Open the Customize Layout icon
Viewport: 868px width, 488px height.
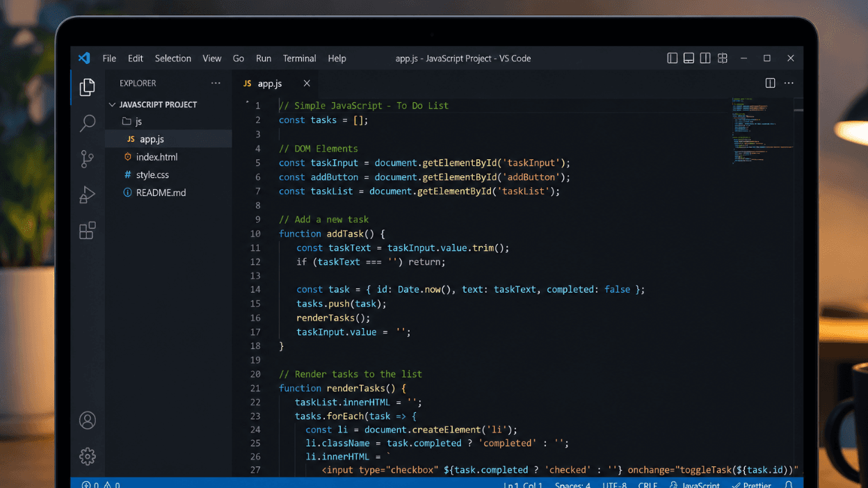point(723,58)
